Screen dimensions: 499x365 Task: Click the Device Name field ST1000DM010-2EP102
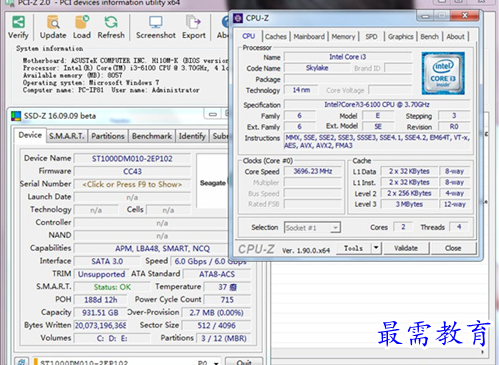tap(132, 159)
